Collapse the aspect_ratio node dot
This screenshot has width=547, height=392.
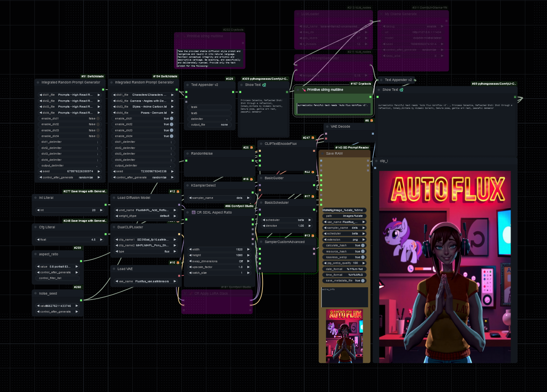click(x=36, y=254)
